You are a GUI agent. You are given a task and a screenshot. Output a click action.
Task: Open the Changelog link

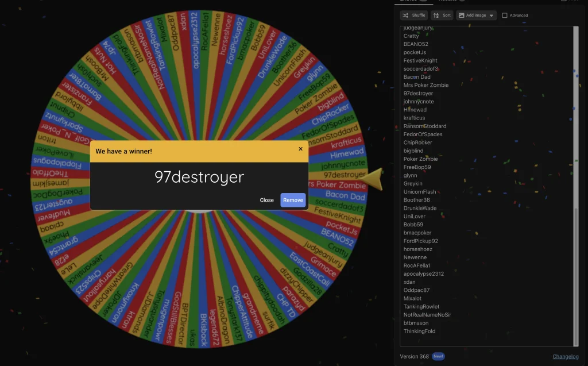click(565, 356)
